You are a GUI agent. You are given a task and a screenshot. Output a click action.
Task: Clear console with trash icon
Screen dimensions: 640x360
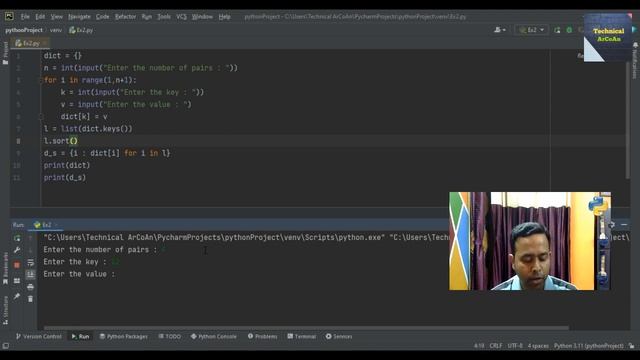[x=31, y=299]
